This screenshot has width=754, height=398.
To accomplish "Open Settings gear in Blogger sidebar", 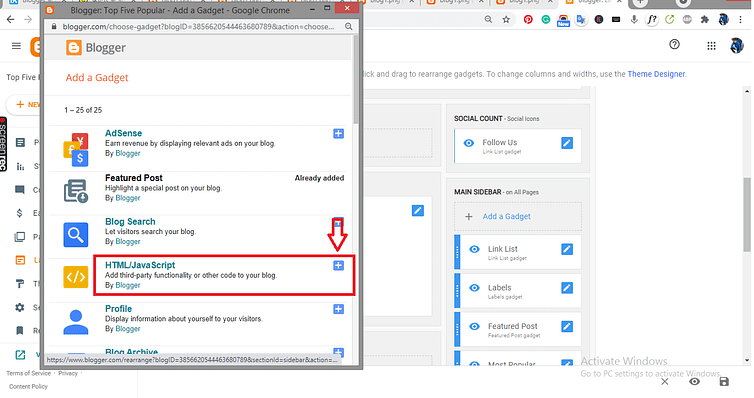I will (x=20, y=307).
